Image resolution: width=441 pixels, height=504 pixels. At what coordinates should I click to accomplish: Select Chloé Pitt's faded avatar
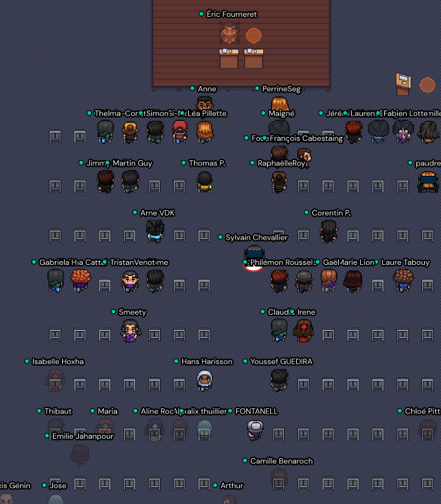(x=428, y=430)
